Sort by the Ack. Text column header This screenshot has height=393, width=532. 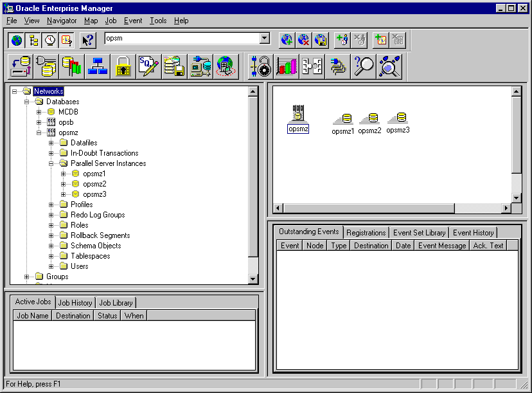click(488, 246)
